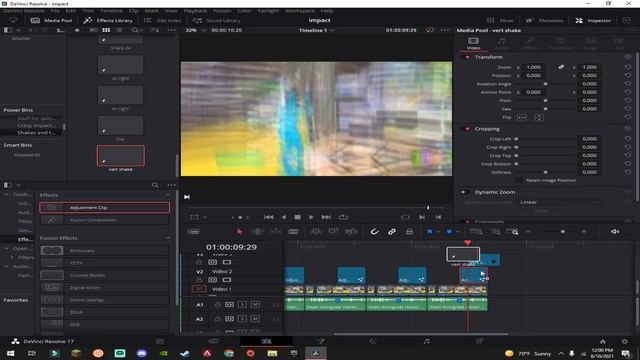Select the Dynamic Trim Mode tool
Image resolution: width=640 pixels, height=360 pixels.
point(276,231)
